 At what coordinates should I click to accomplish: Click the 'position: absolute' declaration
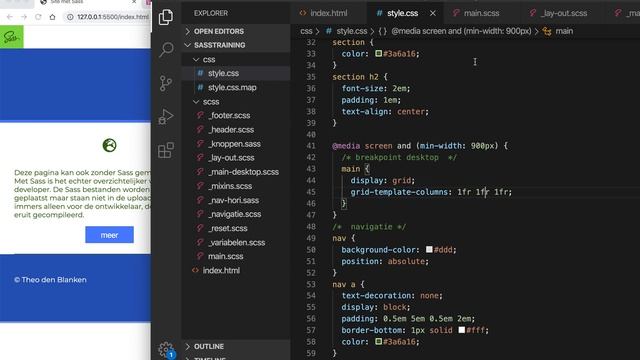coord(385,261)
